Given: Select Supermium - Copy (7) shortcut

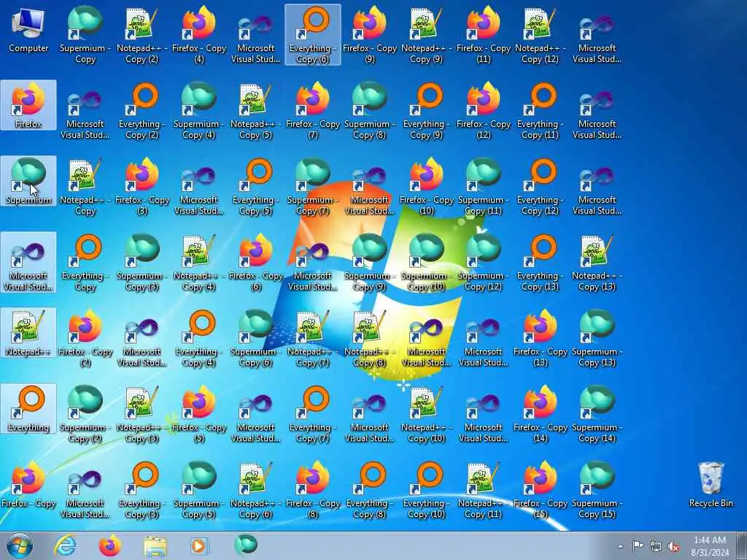Looking at the screenshot, I should (x=312, y=187).
